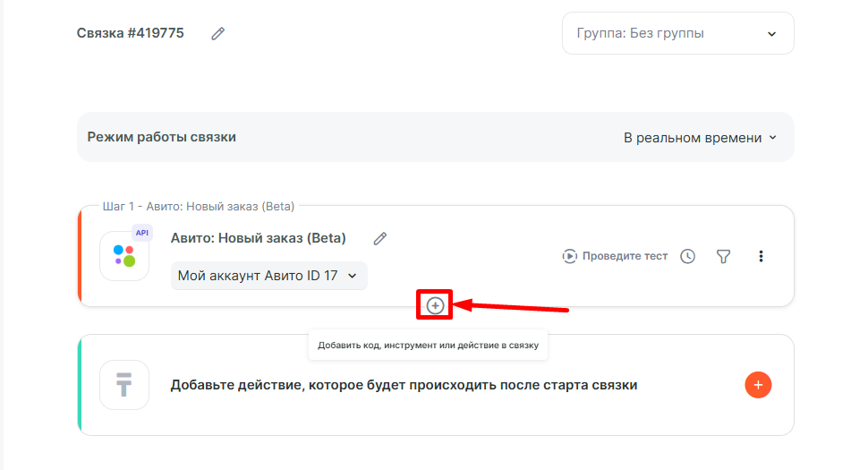Image resolution: width=868 pixels, height=470 pixels.
Task: Open the Группа: Без группы dropdown
Action: (x=677, y=33)
